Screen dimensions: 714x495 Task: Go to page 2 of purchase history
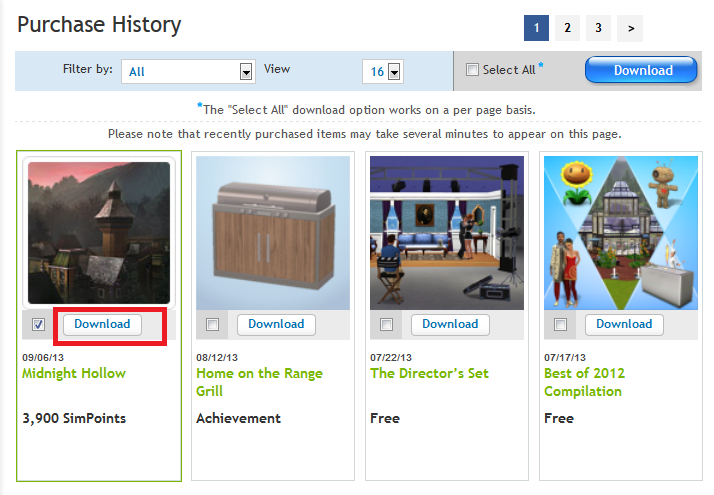(x=567, y=28)
